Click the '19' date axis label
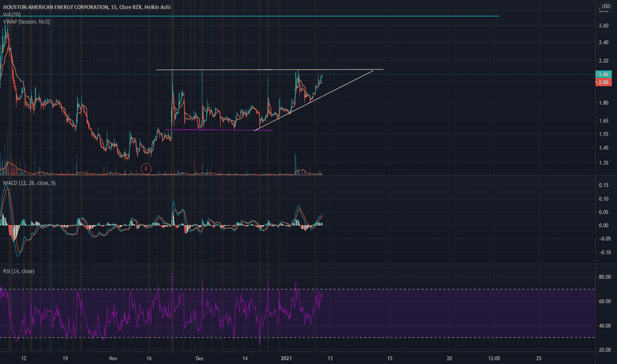This screenshot has width=617, height=364. 65,359
